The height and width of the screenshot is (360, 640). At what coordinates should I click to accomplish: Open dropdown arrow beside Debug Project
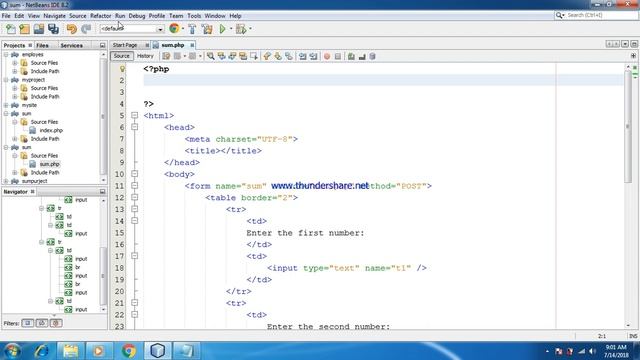pyautogui.click(x=250, y=29)
